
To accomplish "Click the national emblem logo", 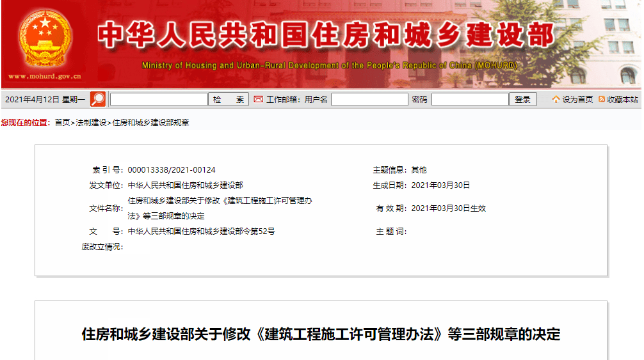I will [45, 39].
